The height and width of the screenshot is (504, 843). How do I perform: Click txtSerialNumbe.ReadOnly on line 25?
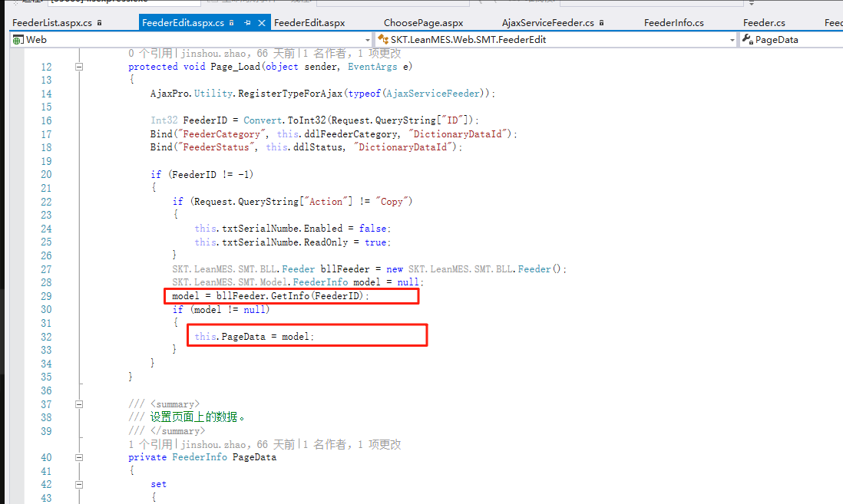click(x=285, y=242)
